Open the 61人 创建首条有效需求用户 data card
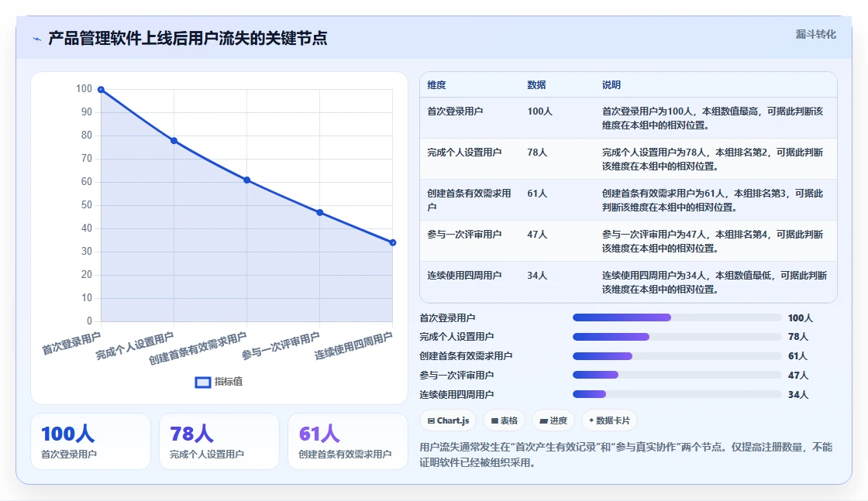868x501 pixels. click(348, 441)
